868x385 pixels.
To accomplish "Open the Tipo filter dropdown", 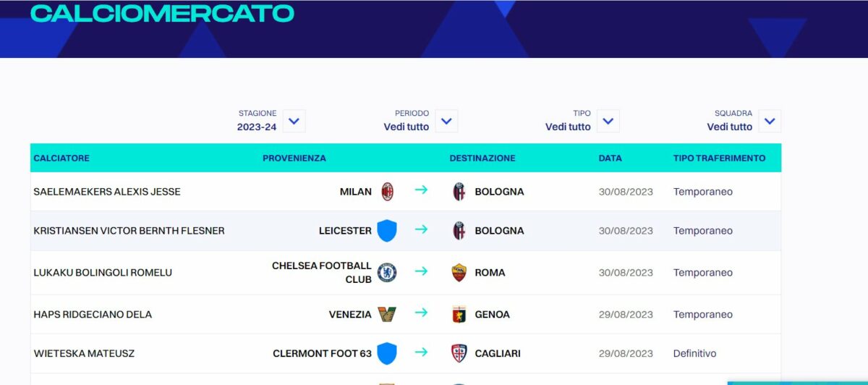I will [608, 121].
